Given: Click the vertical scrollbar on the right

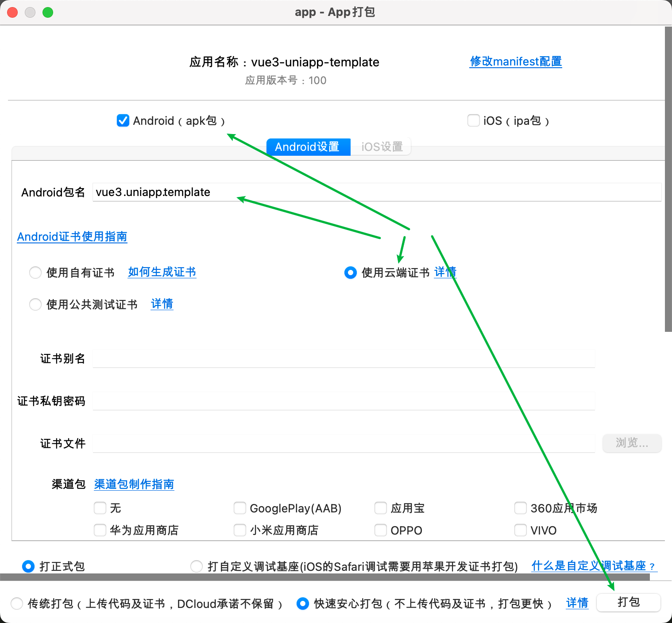Looking at the screenshot, I should [668, 179].
